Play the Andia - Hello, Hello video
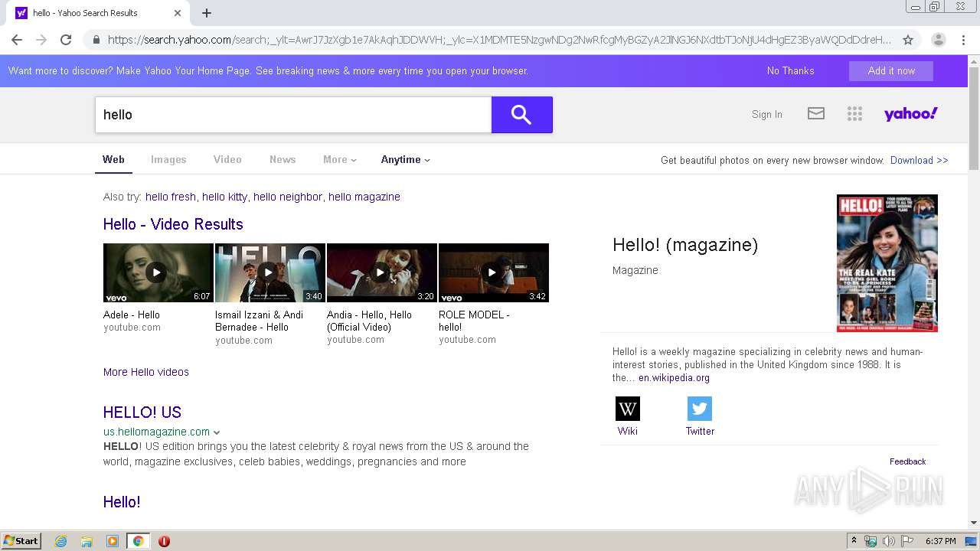This screenshot has width=980, height=551. [382, 273]
